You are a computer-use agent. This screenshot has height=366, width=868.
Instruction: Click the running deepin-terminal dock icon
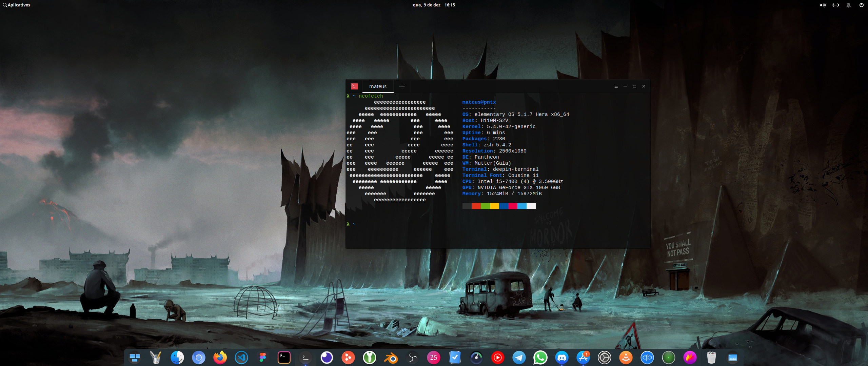coord(305,358)
